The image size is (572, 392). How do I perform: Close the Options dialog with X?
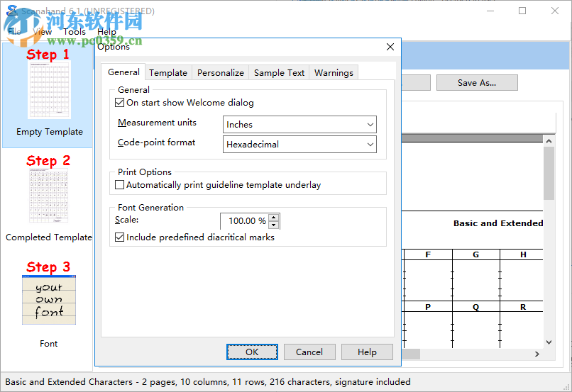point(390,47)
